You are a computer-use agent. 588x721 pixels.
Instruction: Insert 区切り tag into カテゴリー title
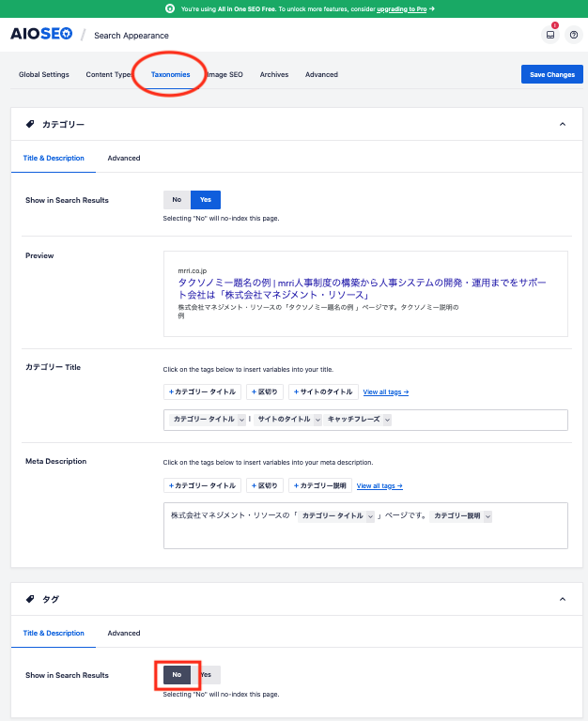(x=264, y=391)
